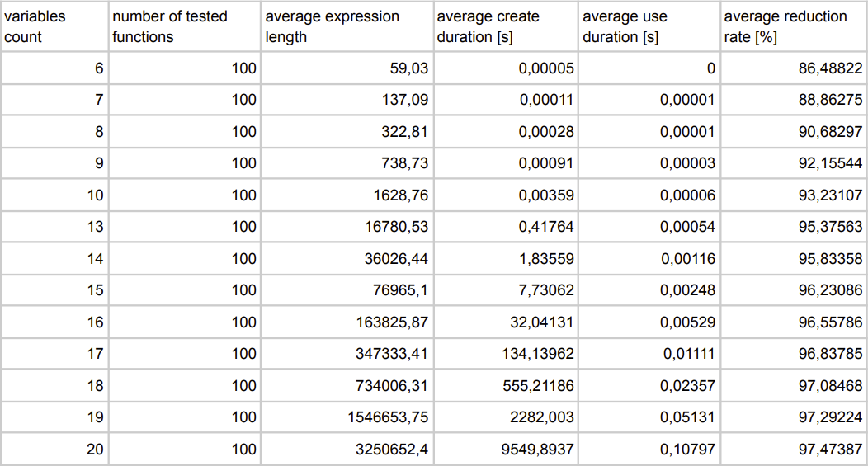Select the 'number of tested functions' header
This screenshot has height=466, width=868.
pos(184,26)
